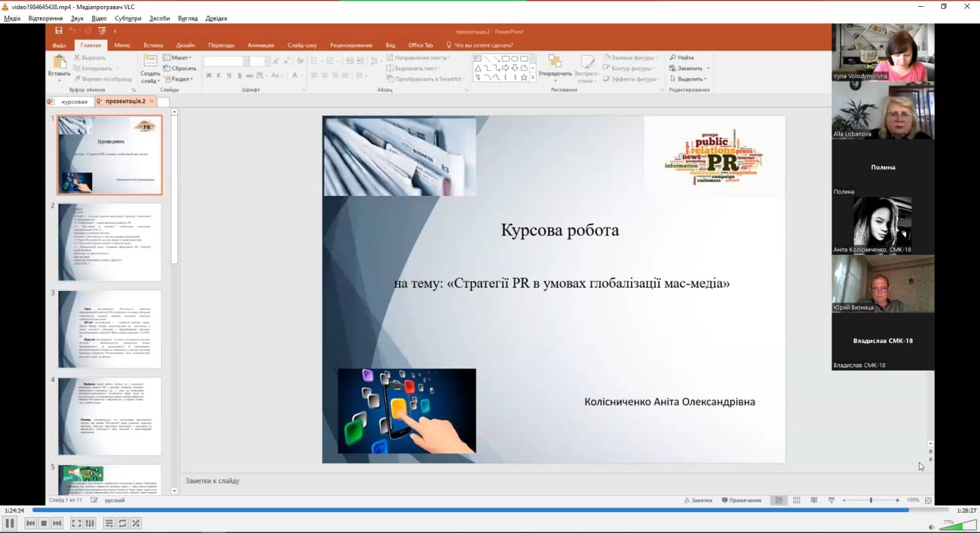Skip to next media track
Viewport: 980px width, 533px height.
(x=57, y=523)
